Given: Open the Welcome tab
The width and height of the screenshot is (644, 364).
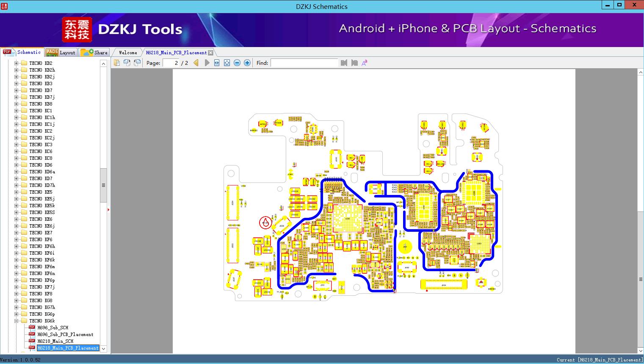Looking at the screenshot, I should 128,53.
